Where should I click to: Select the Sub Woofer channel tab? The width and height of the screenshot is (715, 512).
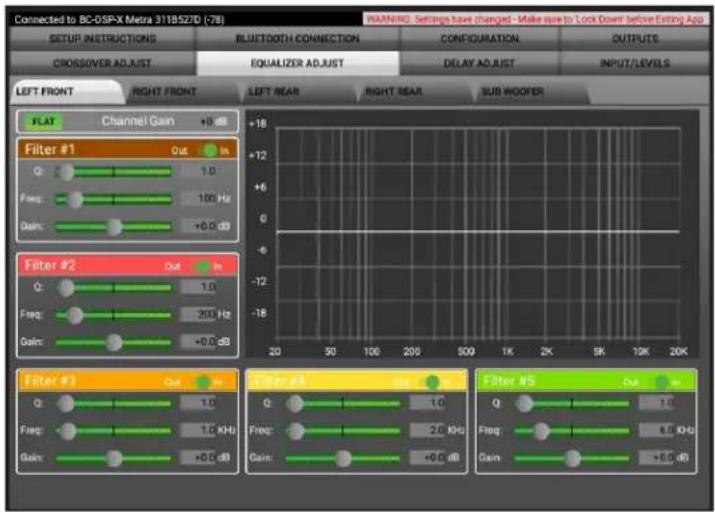coord(531,92)
